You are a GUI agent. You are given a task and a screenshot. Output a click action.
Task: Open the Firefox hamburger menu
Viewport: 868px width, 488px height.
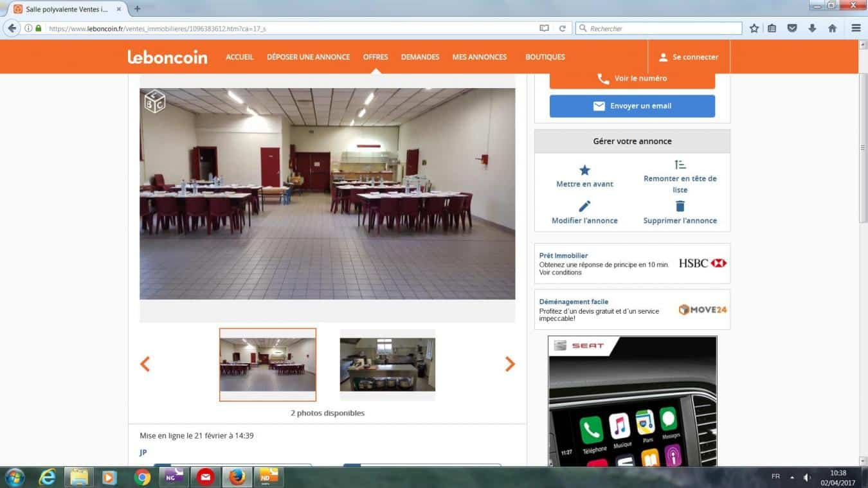click(x=856, y=28)
